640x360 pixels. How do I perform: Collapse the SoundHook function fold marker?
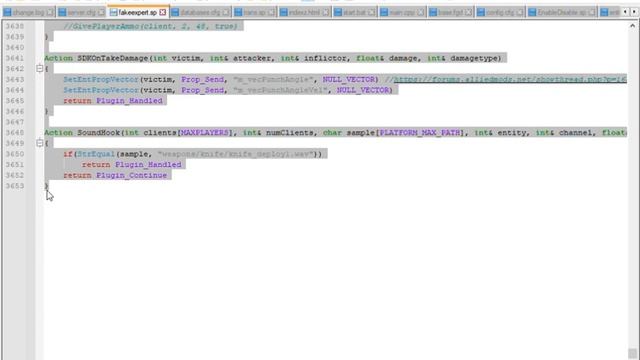(40, 143)
